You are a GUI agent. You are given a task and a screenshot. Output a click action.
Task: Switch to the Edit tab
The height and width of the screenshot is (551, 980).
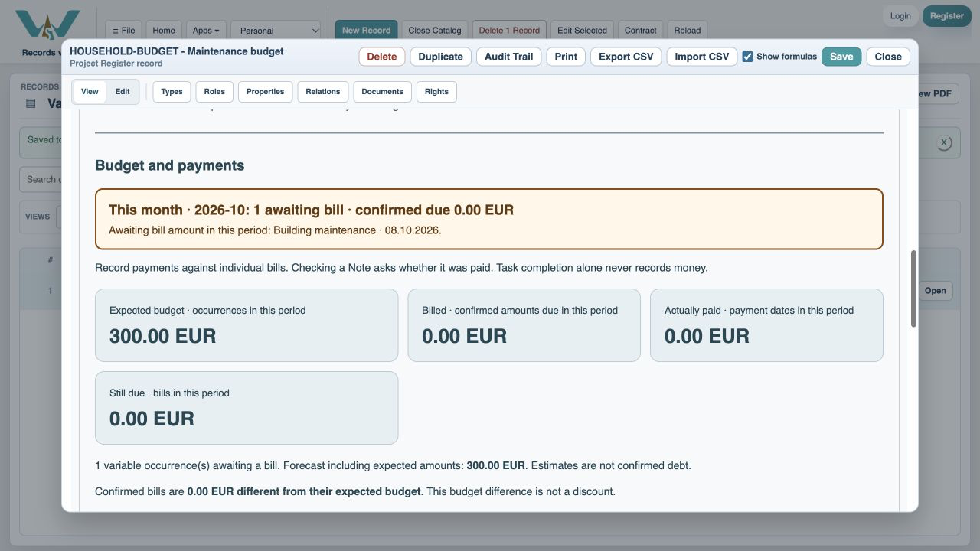[122, 92]
